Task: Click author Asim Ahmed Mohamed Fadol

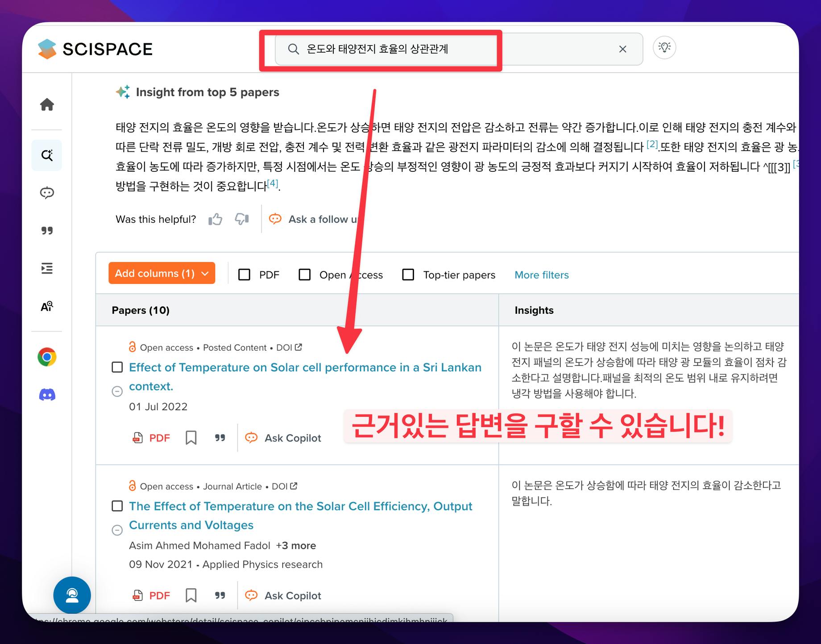Action: pos(199,545)
